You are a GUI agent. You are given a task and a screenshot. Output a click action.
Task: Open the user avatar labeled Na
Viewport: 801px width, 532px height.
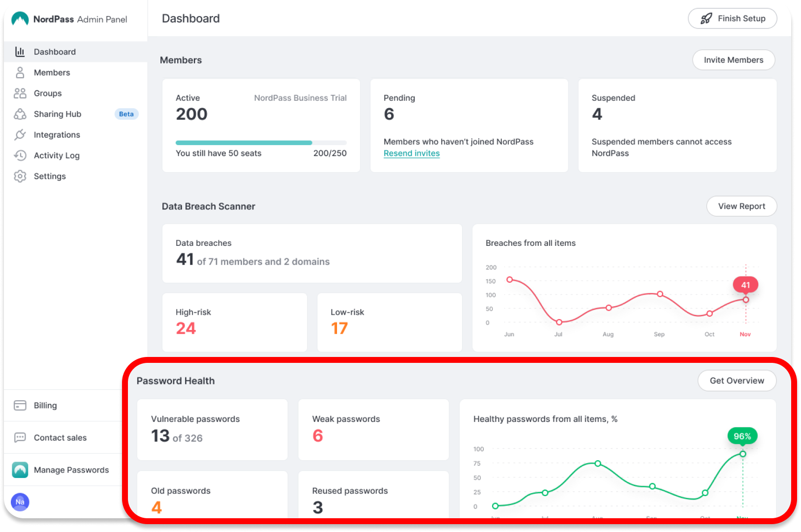pyautogui.click(x=20, y=502)
